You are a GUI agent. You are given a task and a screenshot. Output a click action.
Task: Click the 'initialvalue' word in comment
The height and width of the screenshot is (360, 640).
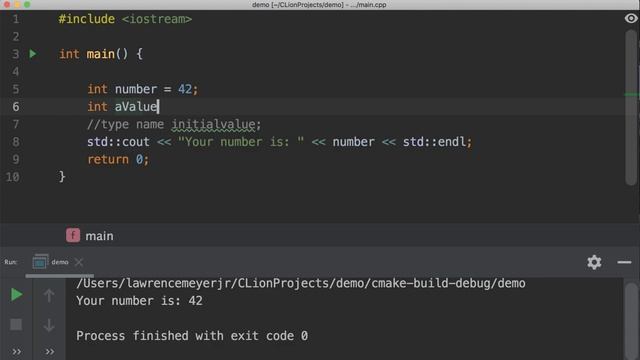213,124
